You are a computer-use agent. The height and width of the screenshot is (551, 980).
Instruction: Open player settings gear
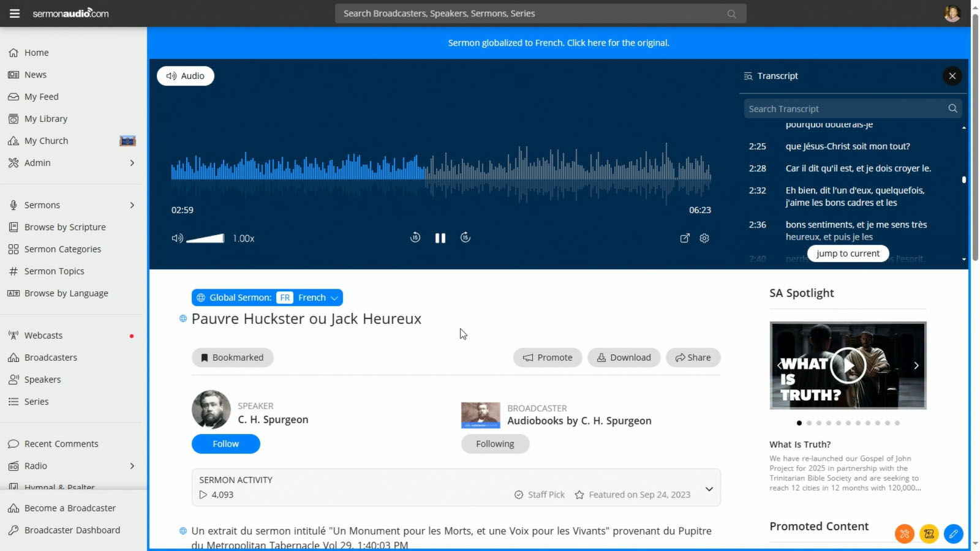coord(704,238)
